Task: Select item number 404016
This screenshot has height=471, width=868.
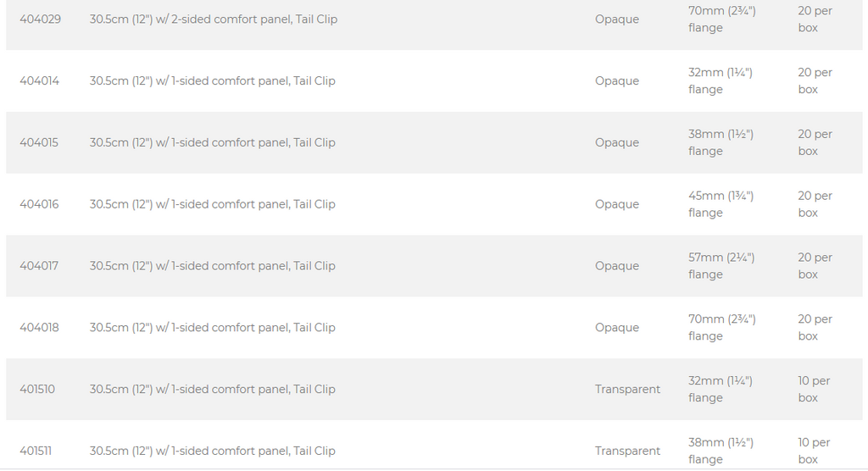Action: coord(40,204)
